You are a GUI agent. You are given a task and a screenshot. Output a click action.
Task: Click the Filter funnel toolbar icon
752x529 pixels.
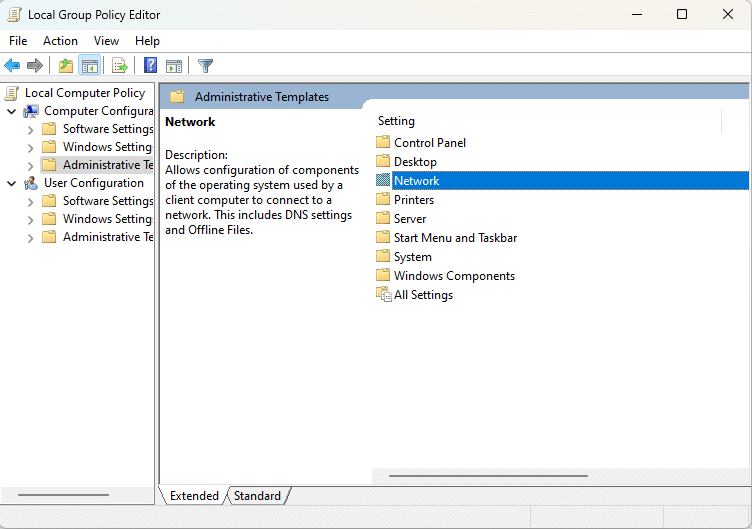(x=205, y=66)
